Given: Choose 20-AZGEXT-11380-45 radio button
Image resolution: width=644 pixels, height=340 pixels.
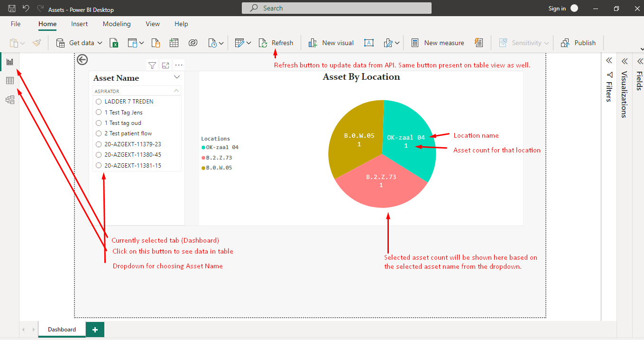Looking at the screenshot, I should 99,155.
